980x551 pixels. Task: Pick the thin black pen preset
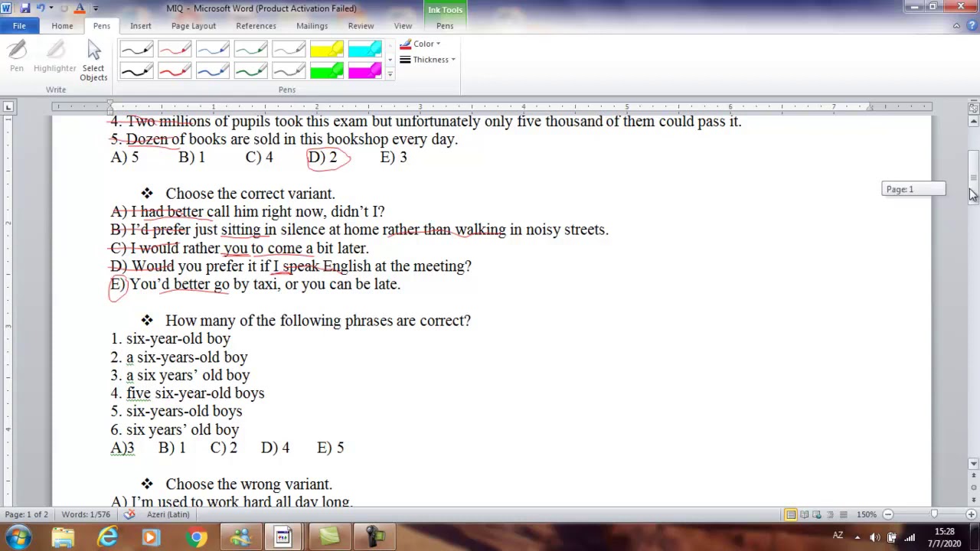pyautogui.click(x=136, y=50)
